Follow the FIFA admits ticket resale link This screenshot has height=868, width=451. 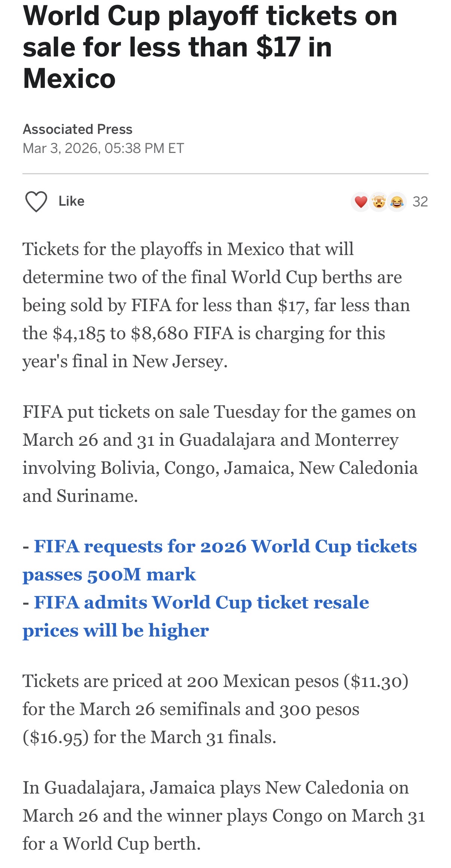pyautogui.click(x=201, y=602)
